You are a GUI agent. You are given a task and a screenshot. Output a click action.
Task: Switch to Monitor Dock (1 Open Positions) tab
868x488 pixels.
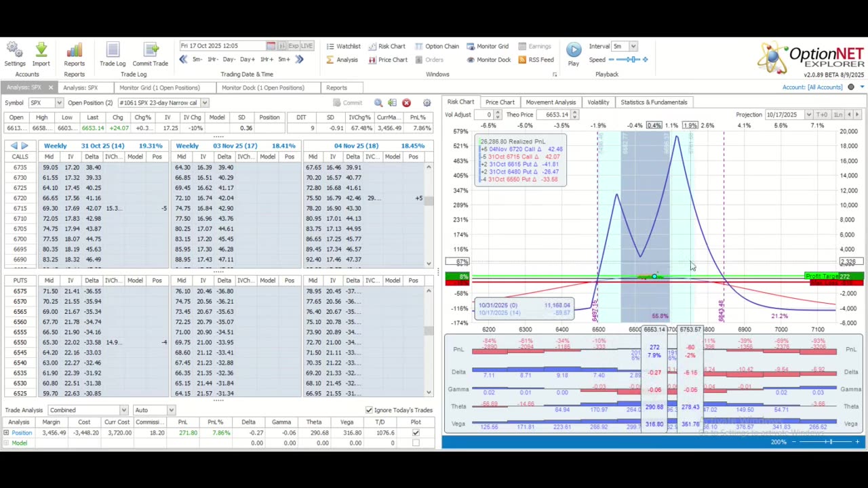coord(262,88)
